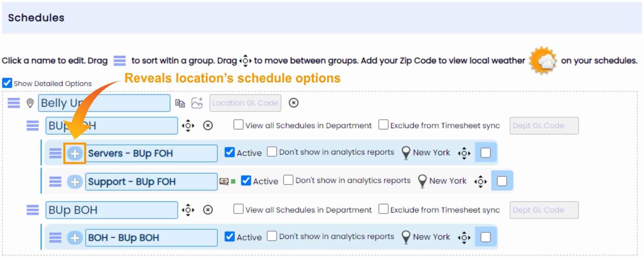Enable Exclude from Timesheet sync for BUp BOH
The height and width of the screenshot is (258, 644).
383,209
